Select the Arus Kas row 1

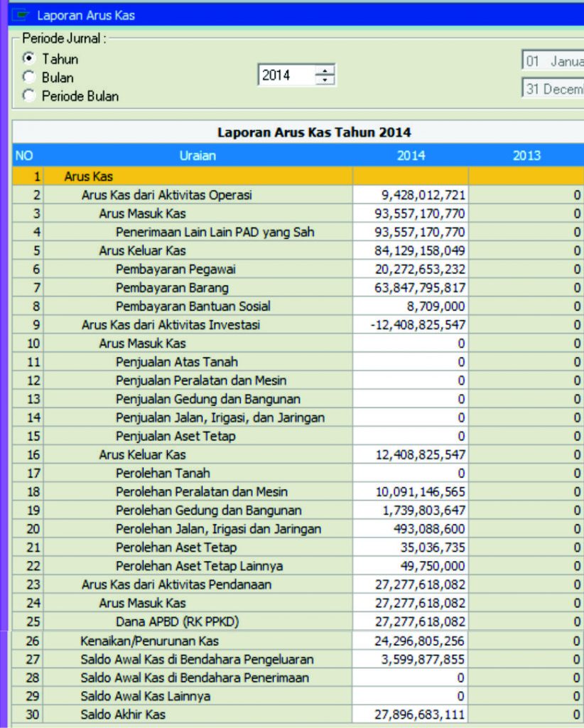[298, 176]
